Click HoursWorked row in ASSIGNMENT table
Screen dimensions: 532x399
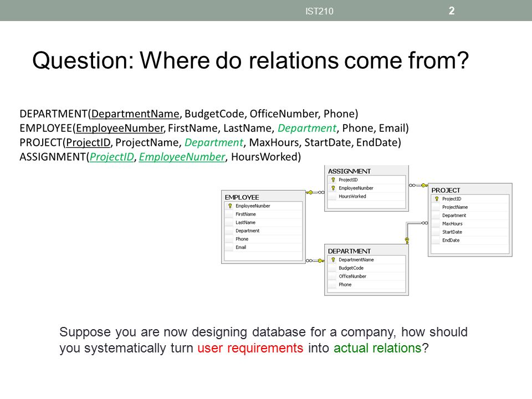coord(366,196)
